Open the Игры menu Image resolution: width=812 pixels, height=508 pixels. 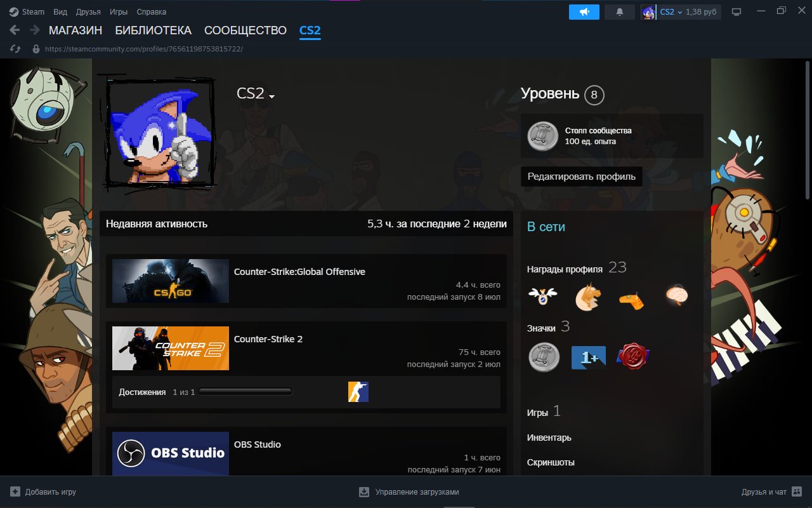pyautogui.click(x=118, y=12)
